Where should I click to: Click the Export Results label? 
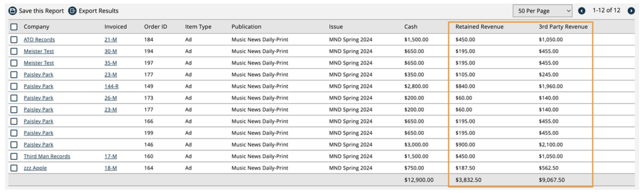click(x=98, y=11)
